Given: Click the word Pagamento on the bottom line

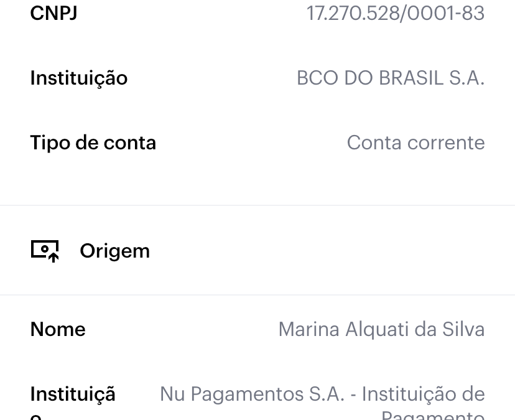Looking at the screenshot, I should 433,415.
